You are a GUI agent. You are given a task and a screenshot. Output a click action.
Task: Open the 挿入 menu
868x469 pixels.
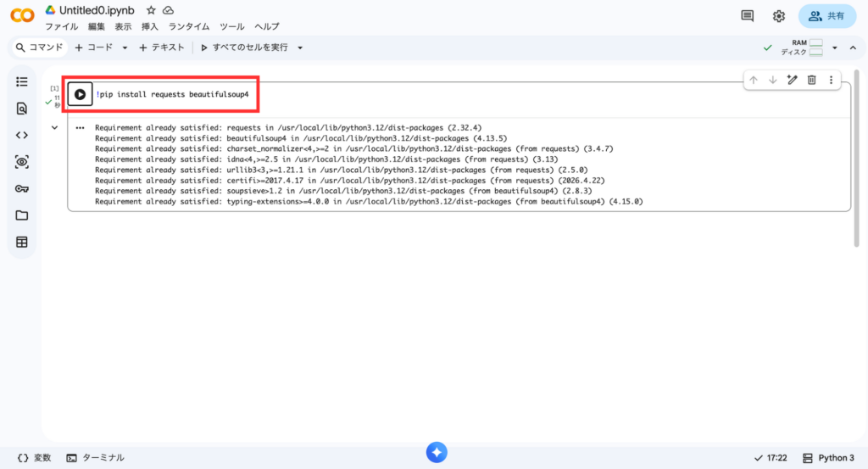[x=149, y=26]
